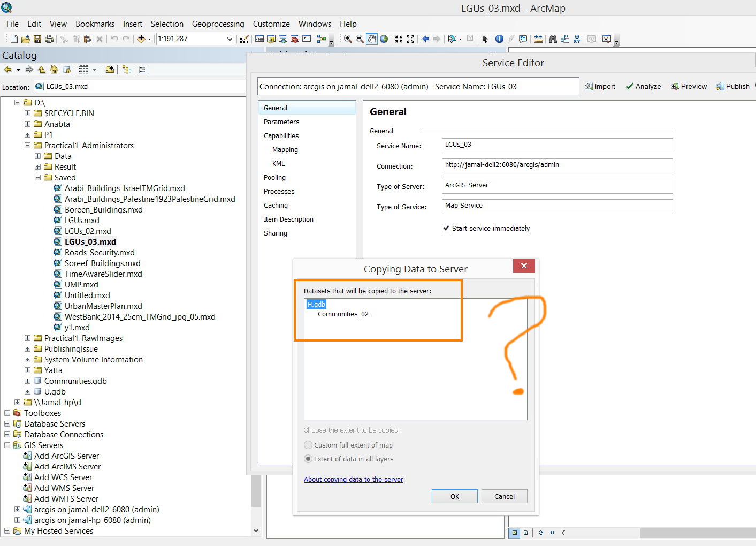756x546 pixels.
Task: Click the New map document icon
Action: (14, 39)
